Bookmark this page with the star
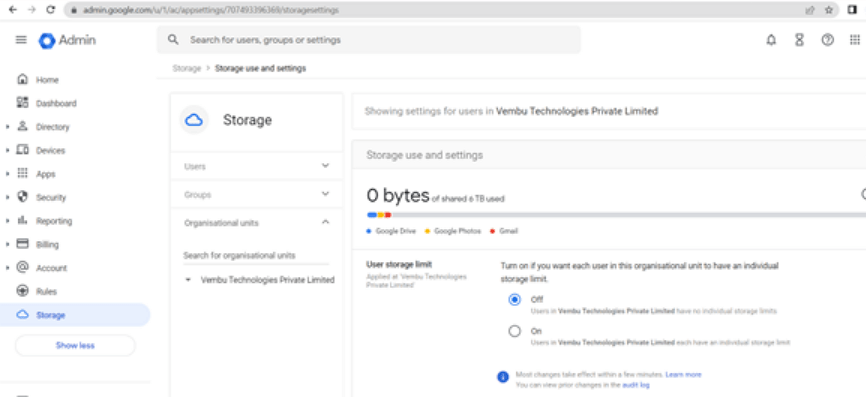Image resolution: width=866 pixels, height=397 pixels. pos(828,10)
